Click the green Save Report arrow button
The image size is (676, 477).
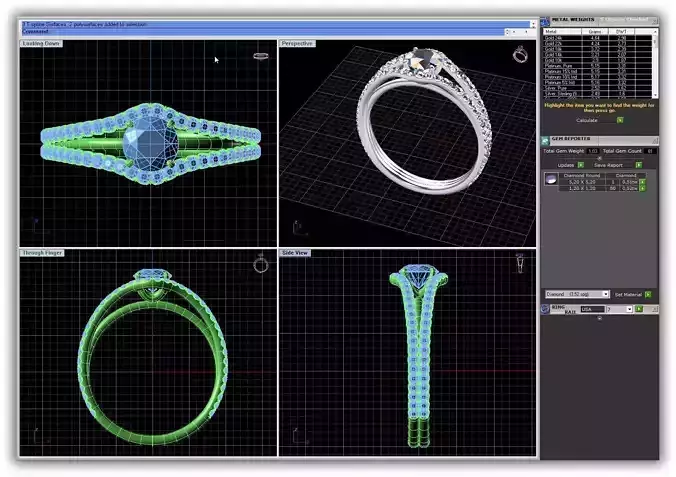coord(639,165)
